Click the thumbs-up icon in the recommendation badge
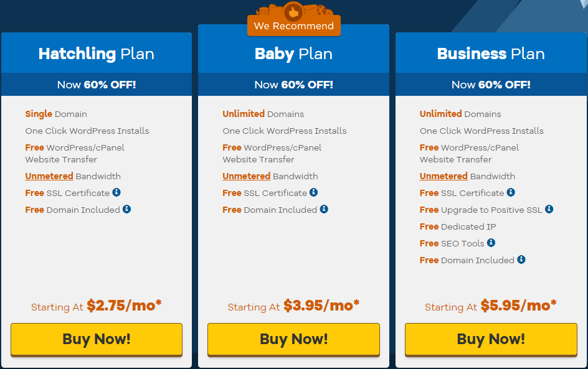Image resolution: width=588 pixels, height=369 pixels. tap(293, 11)
